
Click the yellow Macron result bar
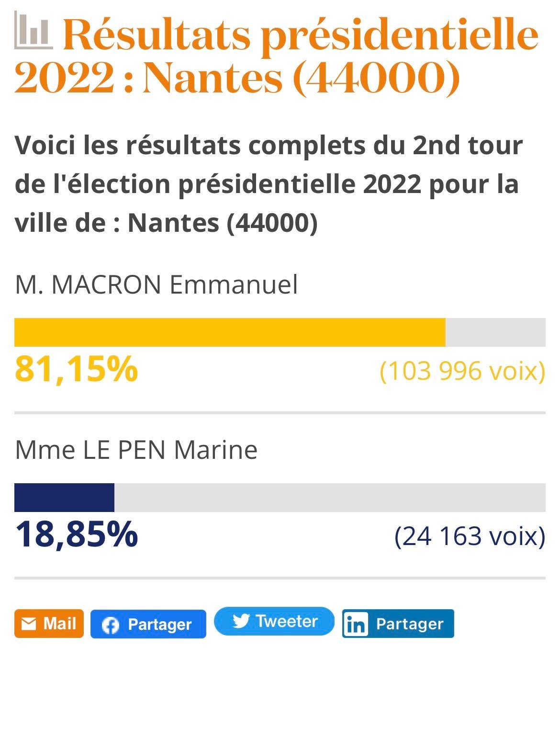[230, 332]
